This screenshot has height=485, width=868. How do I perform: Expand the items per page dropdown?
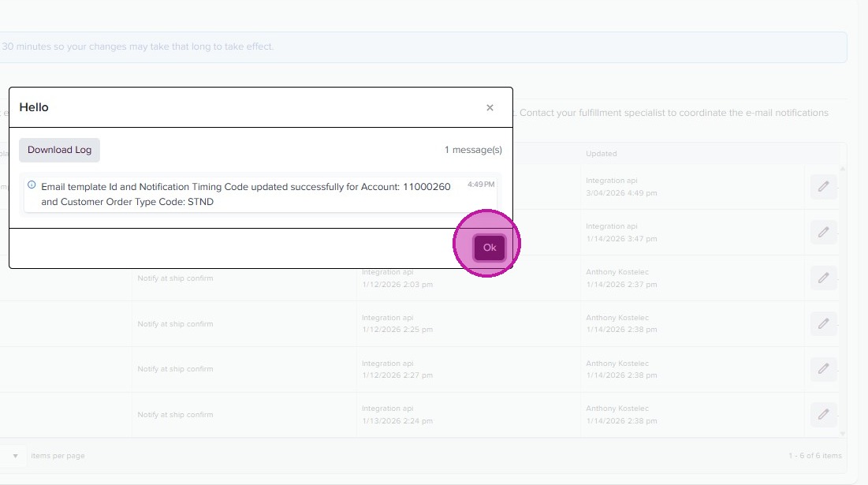pos(15,456)
